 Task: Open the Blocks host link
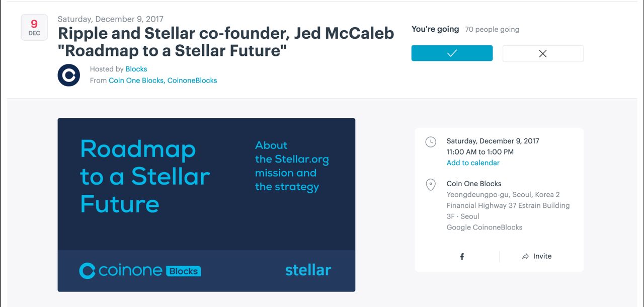pyautogui.click(x=136, y=69)
